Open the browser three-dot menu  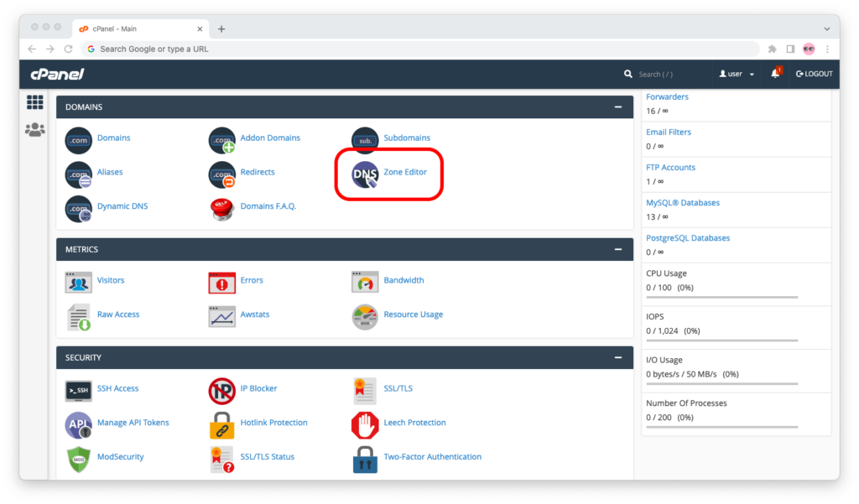827,49
